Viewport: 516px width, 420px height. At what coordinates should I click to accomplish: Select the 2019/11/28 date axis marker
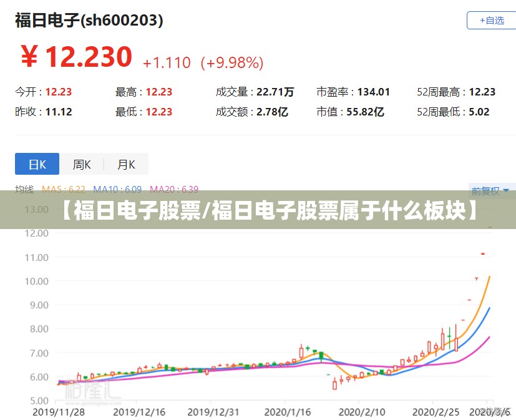pos(59,412)
